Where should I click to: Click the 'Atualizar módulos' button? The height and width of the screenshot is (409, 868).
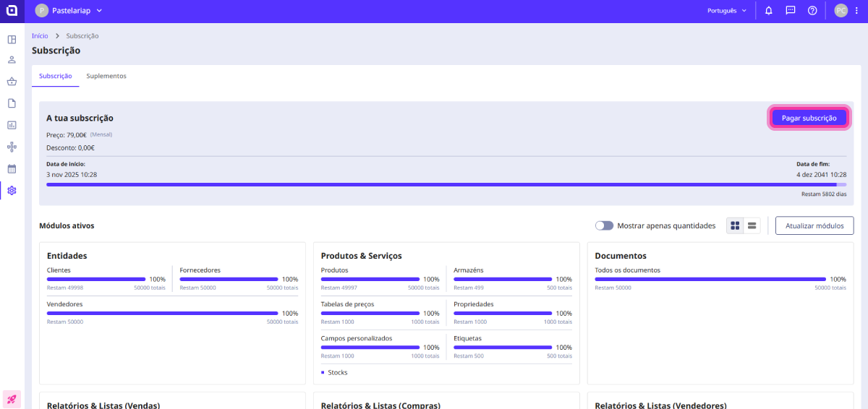(814, 225)
